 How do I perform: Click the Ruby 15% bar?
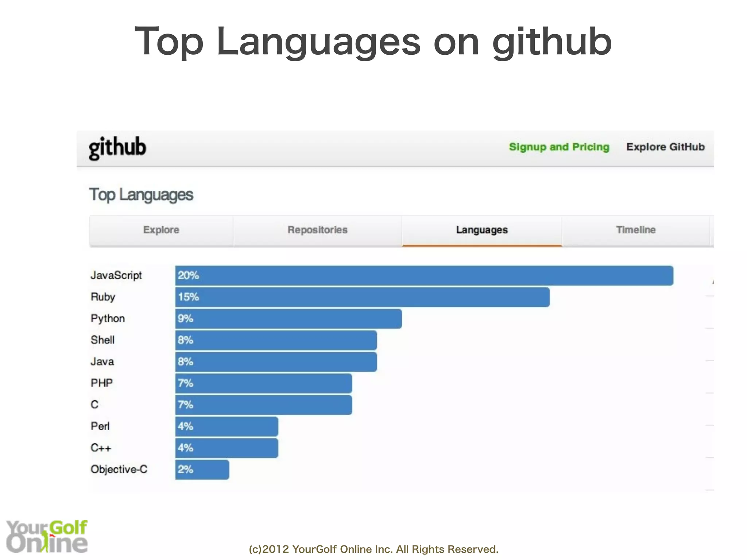click(363, 297)
